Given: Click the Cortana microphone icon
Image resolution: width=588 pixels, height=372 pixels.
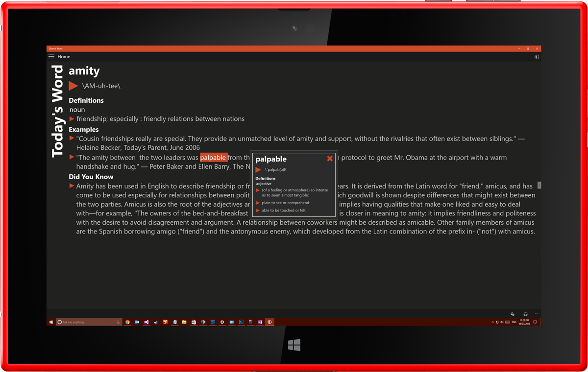Looking at the screenshot, I should (118, 322).
